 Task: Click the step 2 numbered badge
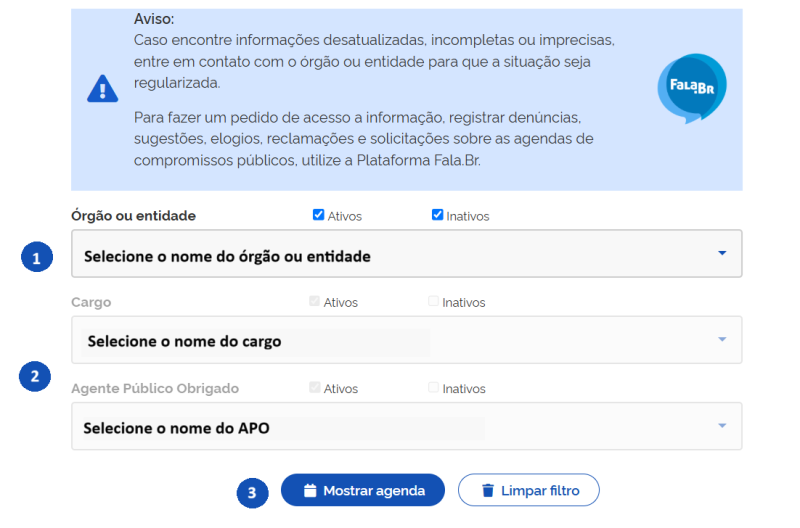point(36,377)
